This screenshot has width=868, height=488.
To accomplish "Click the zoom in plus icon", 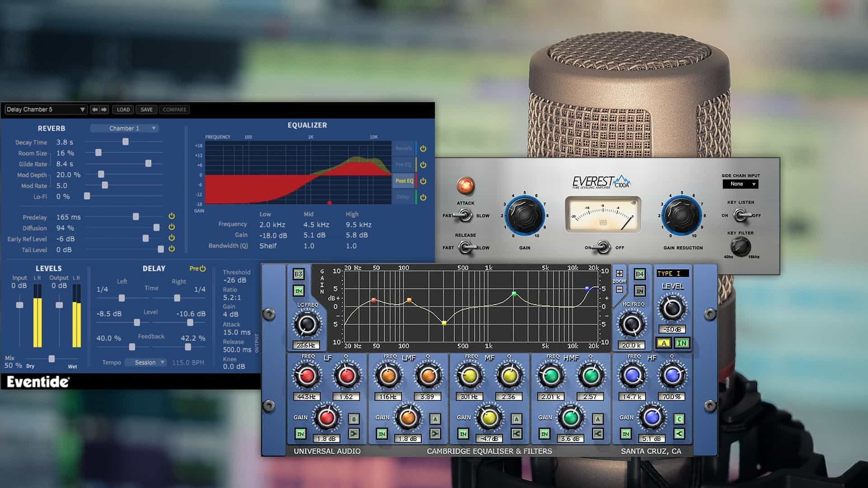I will point(619,274).
